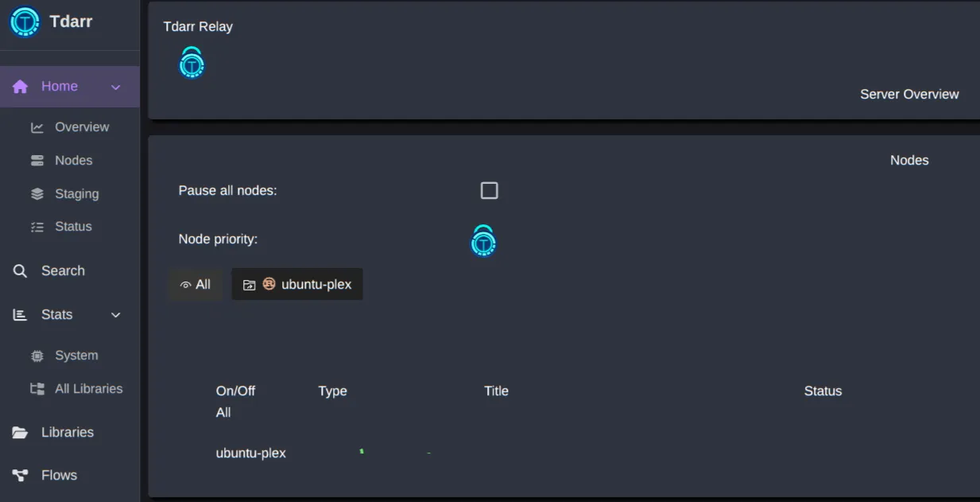Click the Search magnifier icon

[20, 271]
